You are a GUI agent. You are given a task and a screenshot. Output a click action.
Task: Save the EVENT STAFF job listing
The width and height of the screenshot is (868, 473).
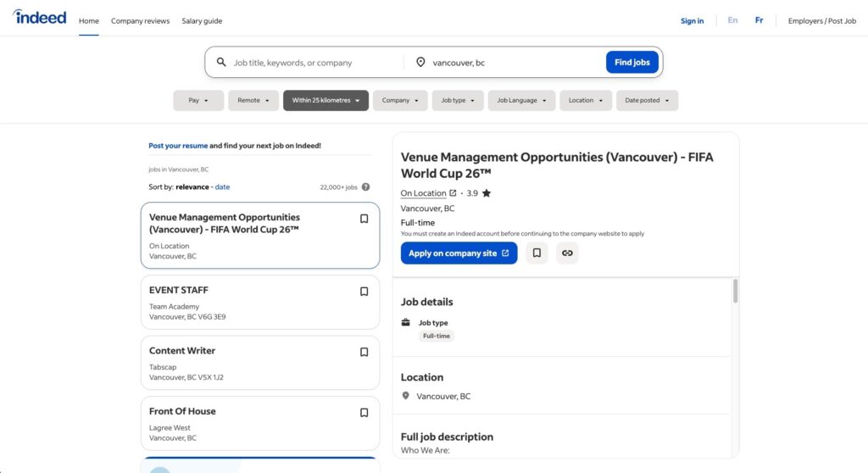tap(364, 292)
